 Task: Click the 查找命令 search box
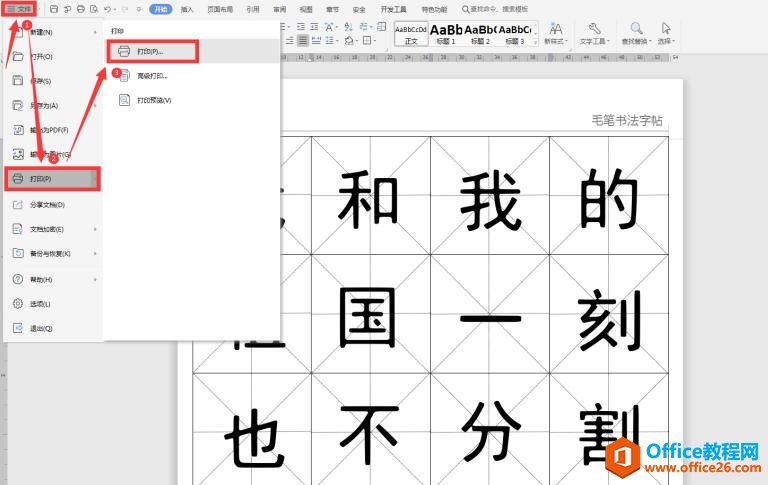pos(495,9)
